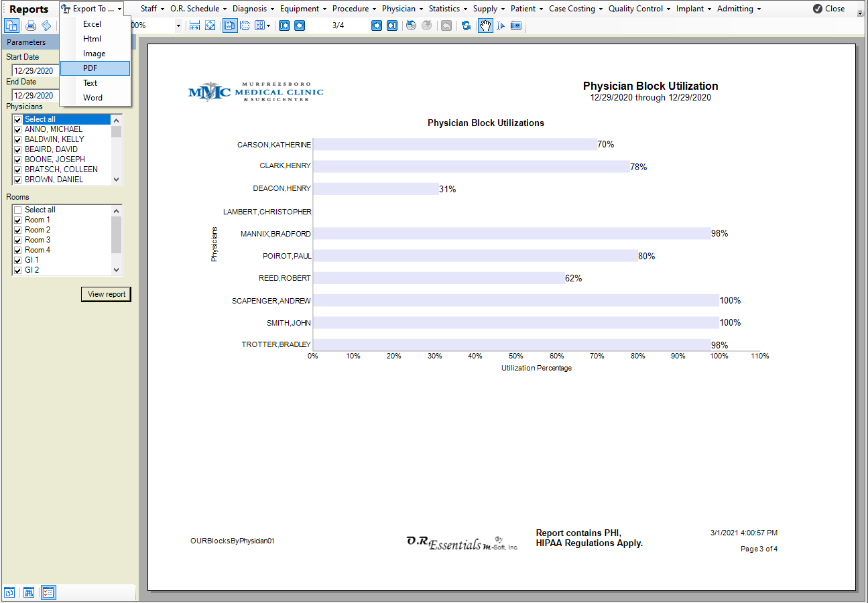Expand Quality Control menu
Viewport: 868px width, 603px height.
639,9
